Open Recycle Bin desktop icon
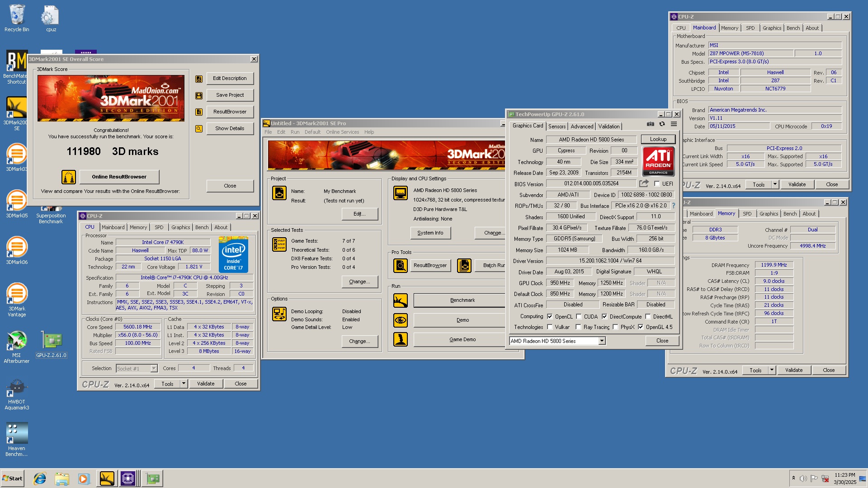 click(x=17, y=19)
